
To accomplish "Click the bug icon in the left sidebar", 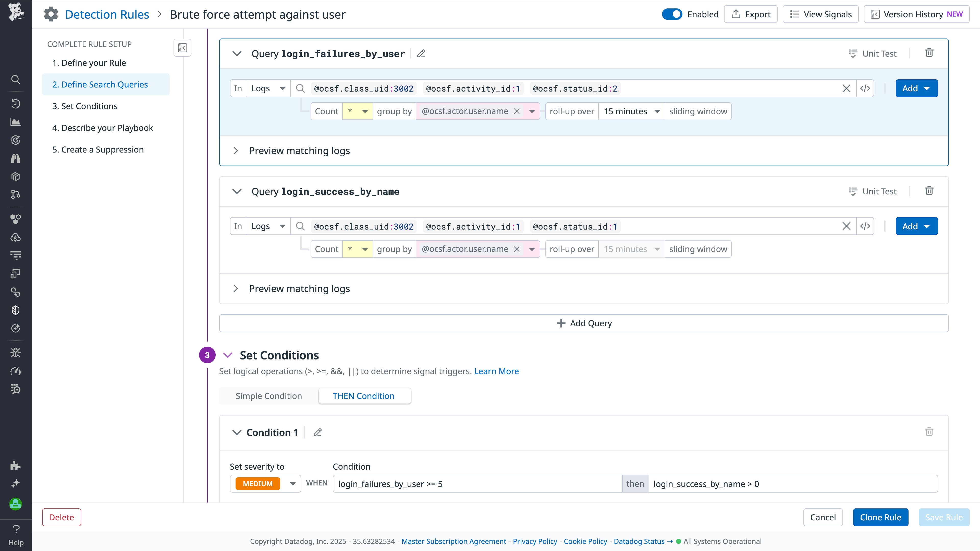I will click(16, 353).
